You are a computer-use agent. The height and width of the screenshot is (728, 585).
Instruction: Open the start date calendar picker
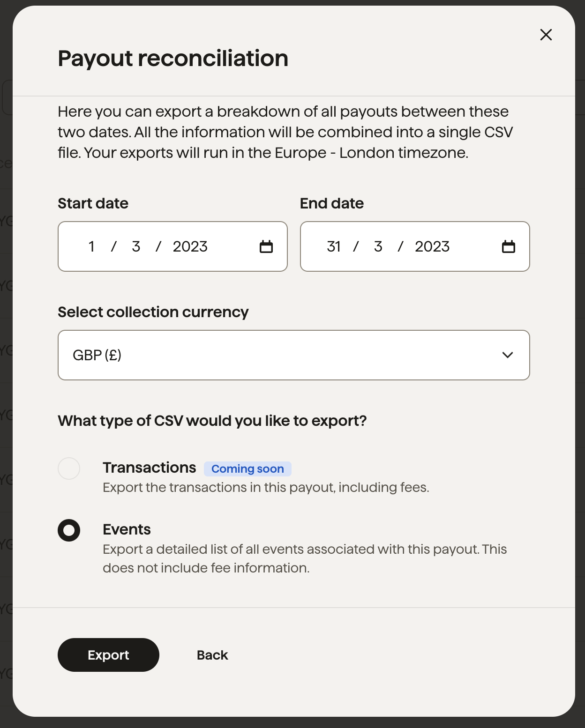(266, 246)
